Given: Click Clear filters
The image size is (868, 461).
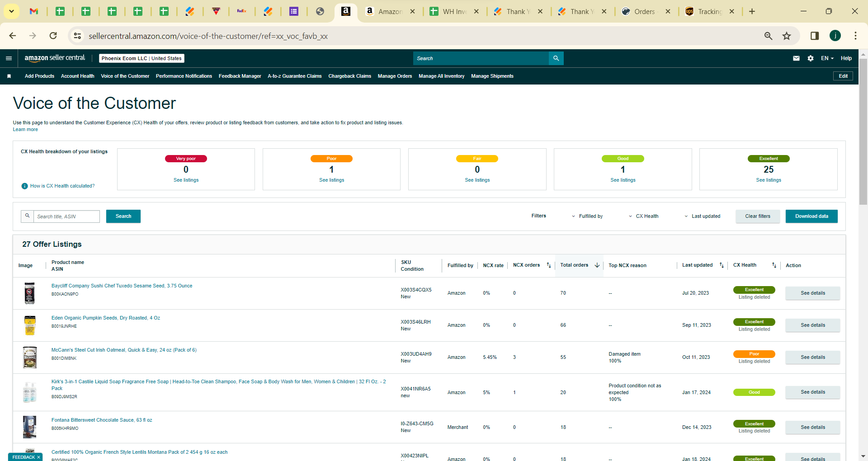Looking at the screenshot, I should pyautogui.click(x=758, y=216).
